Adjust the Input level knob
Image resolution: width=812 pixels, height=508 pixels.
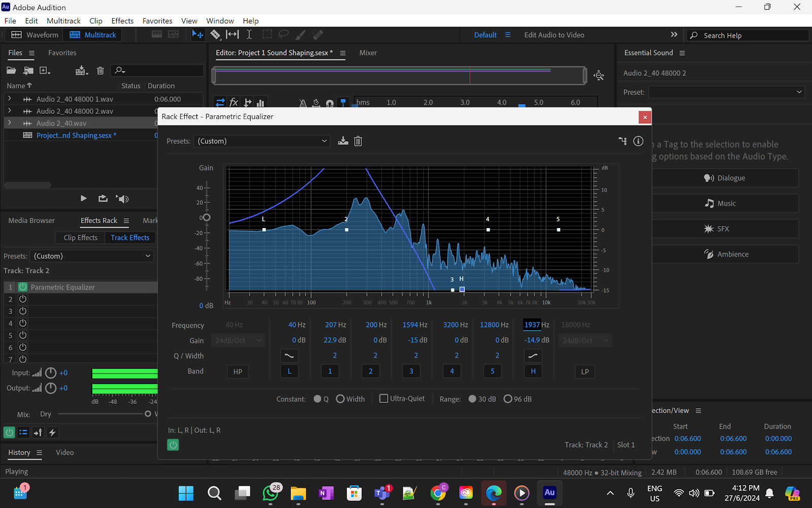51,373
